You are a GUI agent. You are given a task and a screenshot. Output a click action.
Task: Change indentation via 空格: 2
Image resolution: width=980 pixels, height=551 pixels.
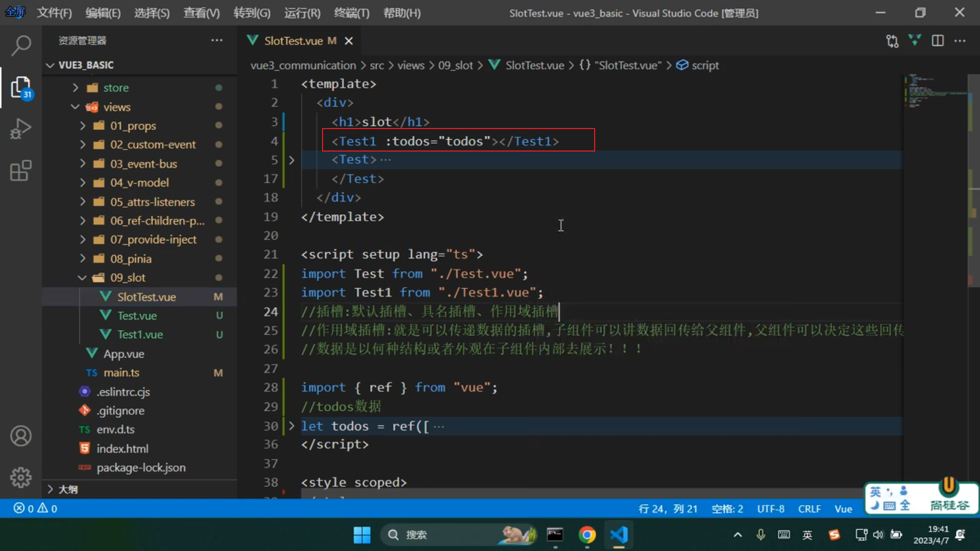pos(727,509)
